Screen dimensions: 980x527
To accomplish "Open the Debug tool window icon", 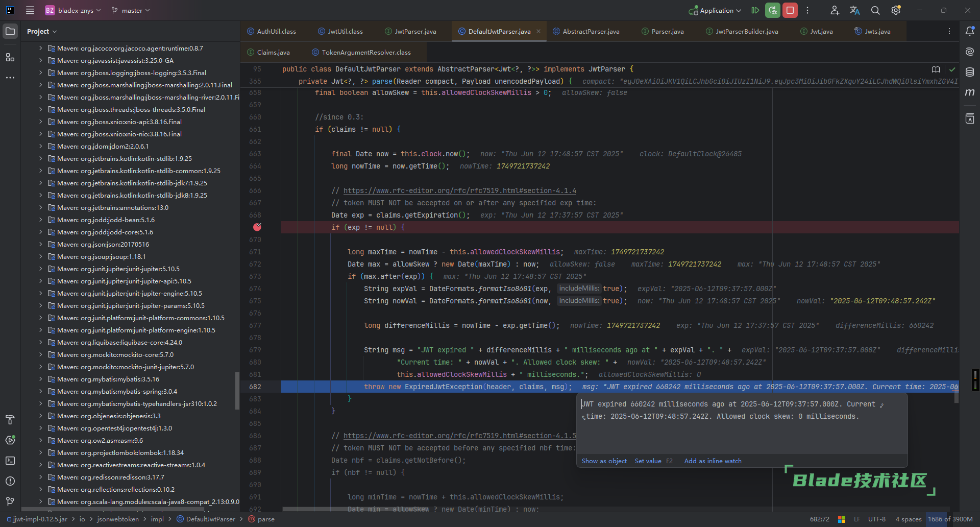I will coord(10,440).
